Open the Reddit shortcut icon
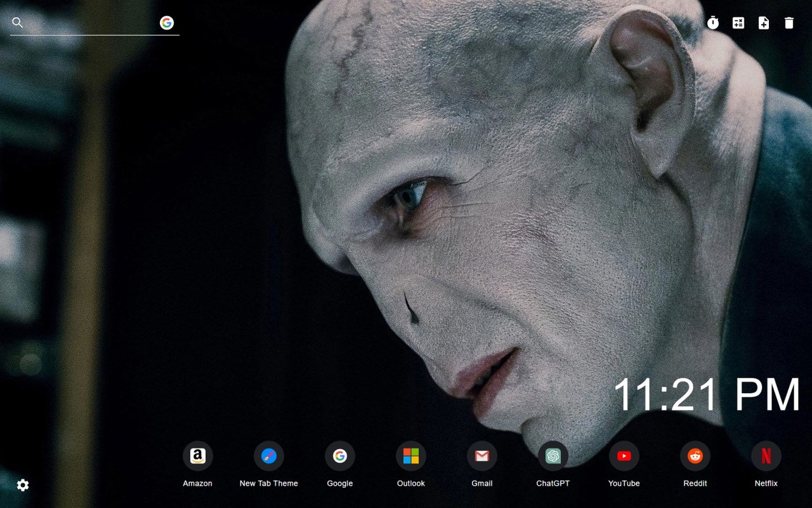The image size is (812, 508). [695, 456]
